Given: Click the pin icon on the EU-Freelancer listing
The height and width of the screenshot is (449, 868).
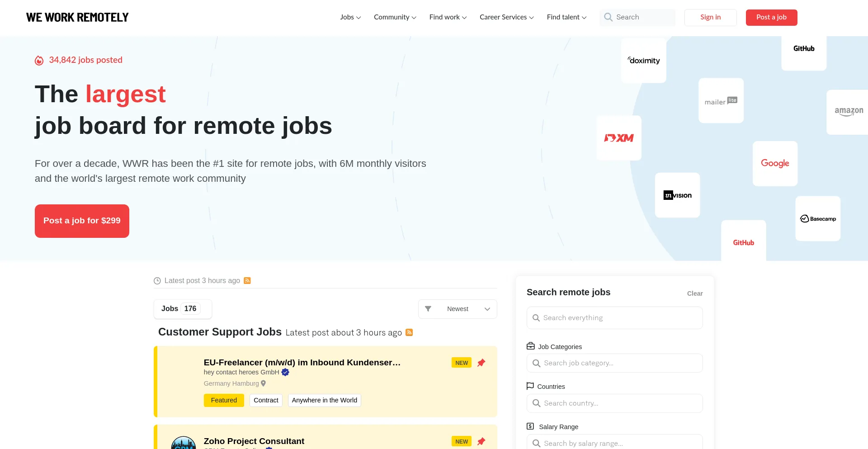Looking at the screenshot, I should pyautogui.click(x=481, y=362).
